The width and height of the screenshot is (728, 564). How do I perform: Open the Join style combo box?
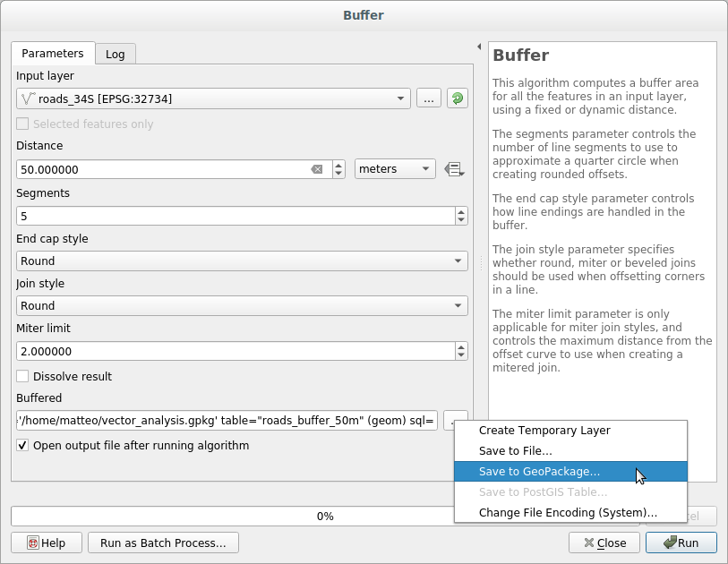pos(242,305)
